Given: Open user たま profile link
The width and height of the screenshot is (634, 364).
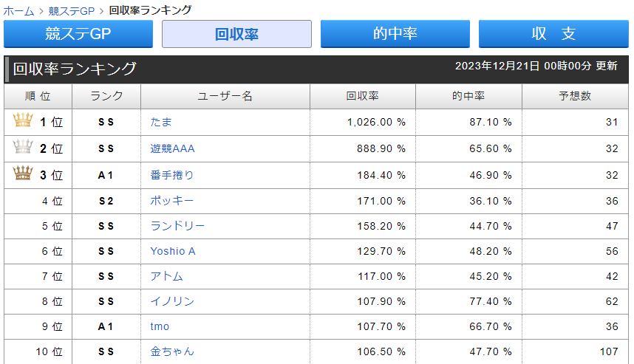Looking at the screenshot, I should click(161, 122).
